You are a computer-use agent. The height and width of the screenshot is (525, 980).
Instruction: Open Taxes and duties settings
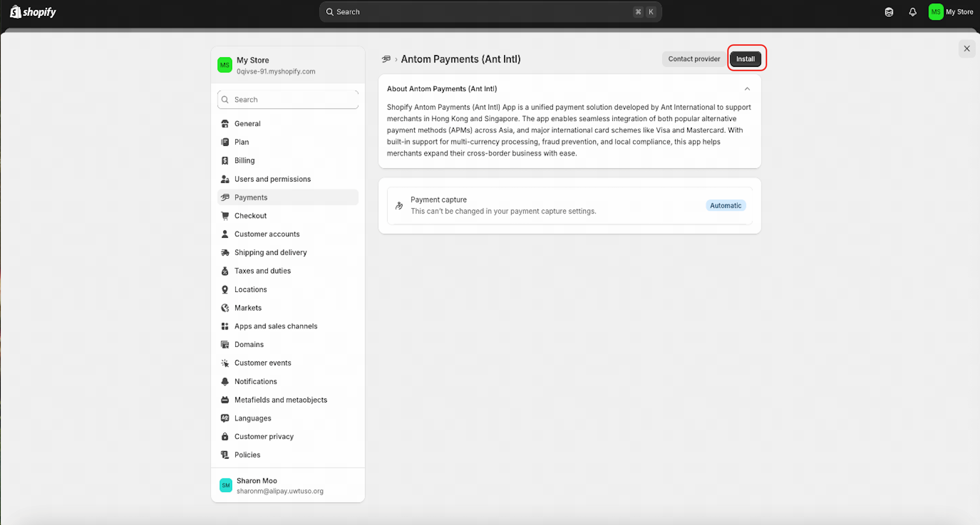(x=288, y=271)
